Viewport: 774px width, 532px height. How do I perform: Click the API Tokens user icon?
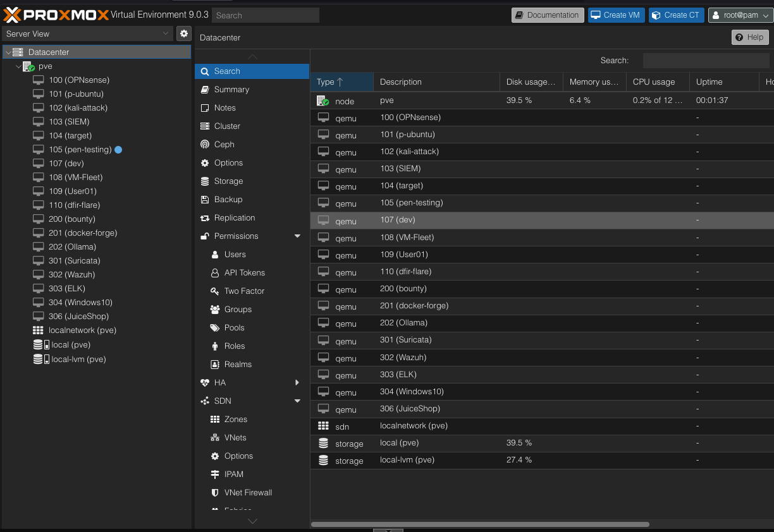(215, 273)
